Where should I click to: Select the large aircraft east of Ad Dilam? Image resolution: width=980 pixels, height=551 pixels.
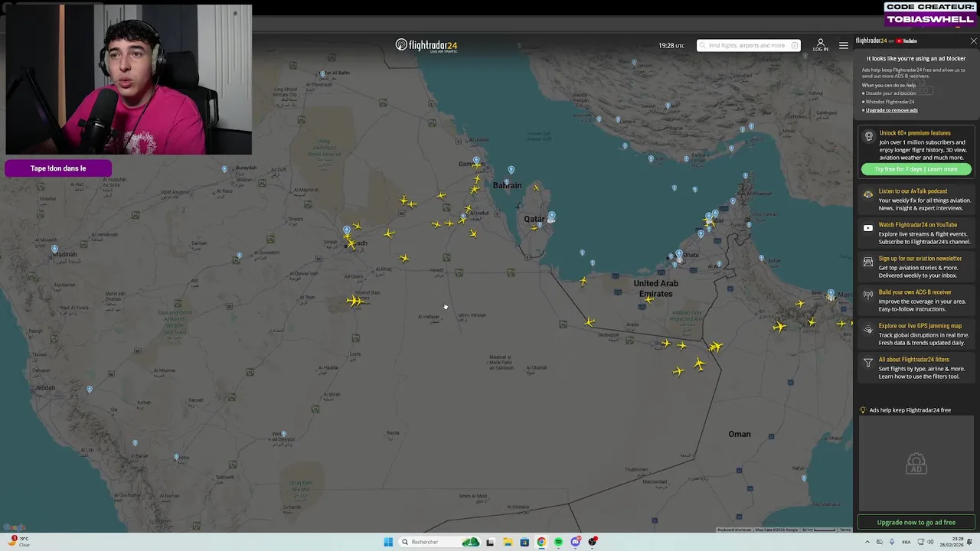click(x=355, y=301)
